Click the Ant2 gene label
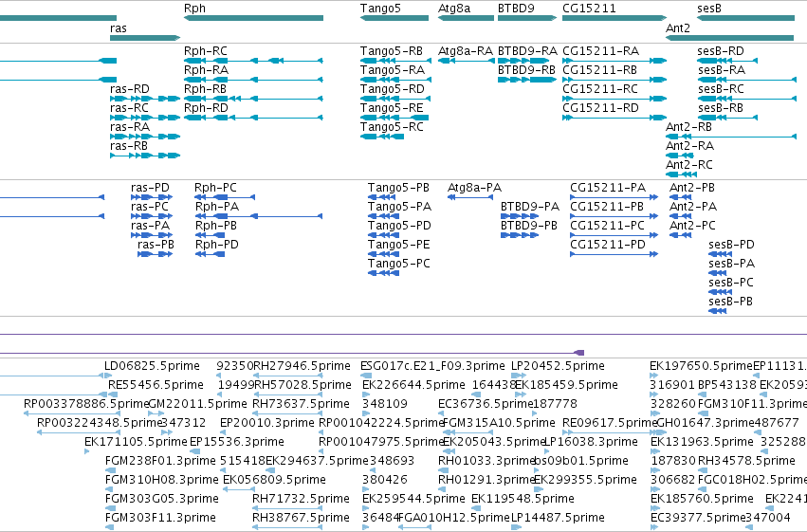Viewport: 807px width, 532px height. pos(677,28)
